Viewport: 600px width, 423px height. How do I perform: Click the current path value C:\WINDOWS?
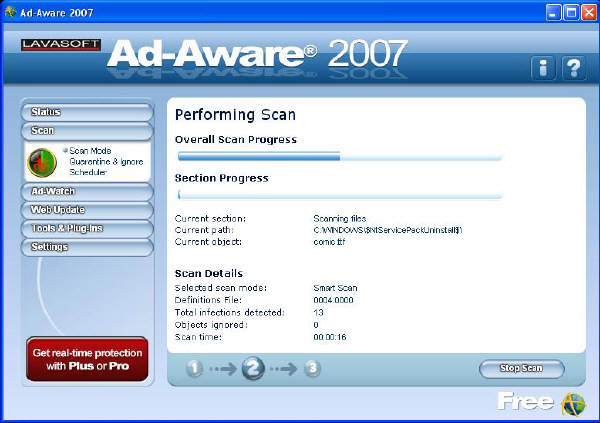(x=388, y=230)
